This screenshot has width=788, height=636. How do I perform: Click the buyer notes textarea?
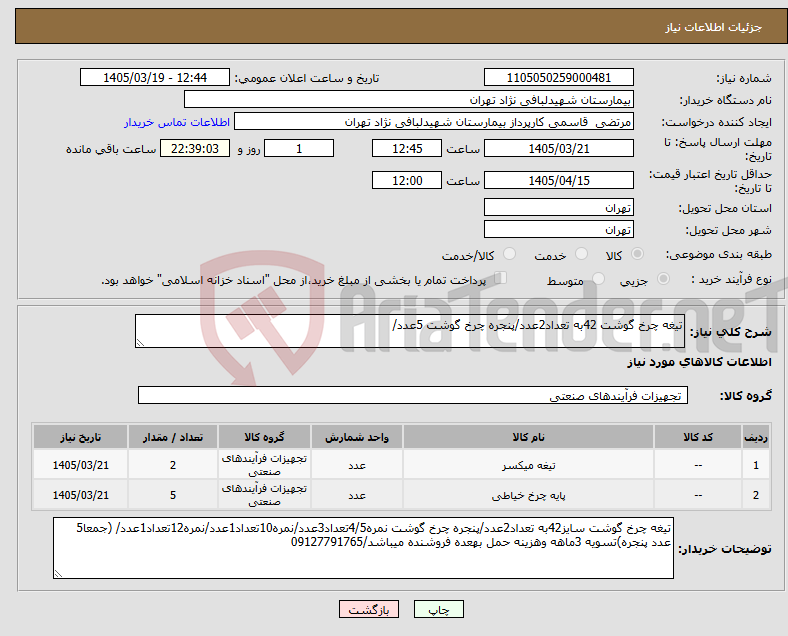point(363,548)
